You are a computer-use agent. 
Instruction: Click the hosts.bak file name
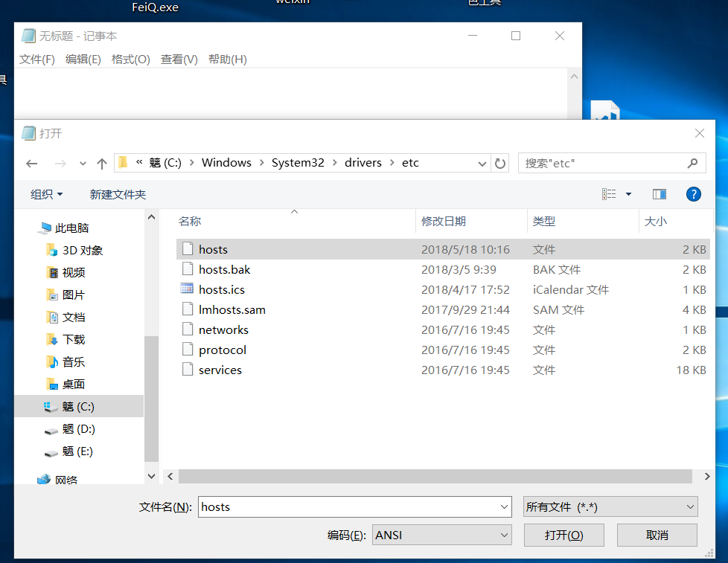pyautogui.click(x=224, y=269)
